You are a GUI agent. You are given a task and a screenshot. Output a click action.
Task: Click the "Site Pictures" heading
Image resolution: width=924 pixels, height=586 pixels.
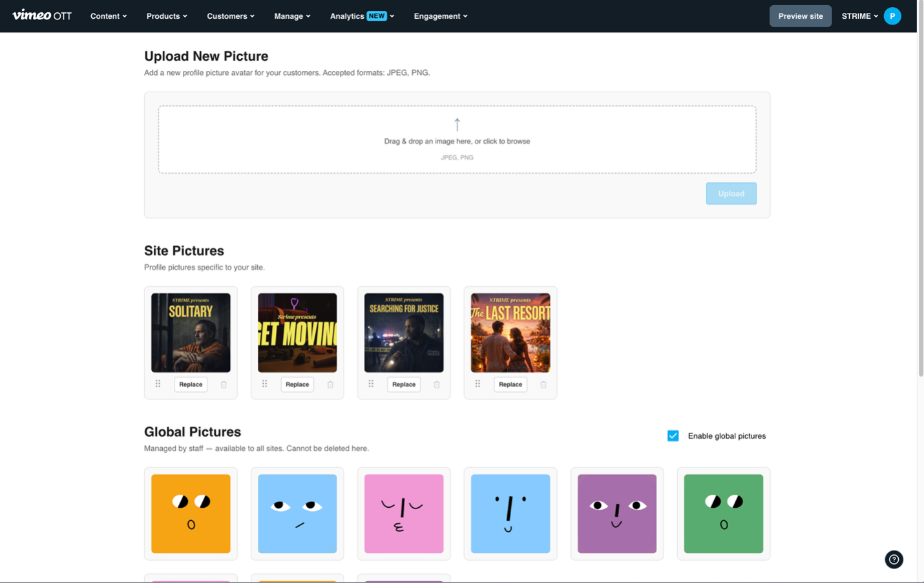pos(184,251)
